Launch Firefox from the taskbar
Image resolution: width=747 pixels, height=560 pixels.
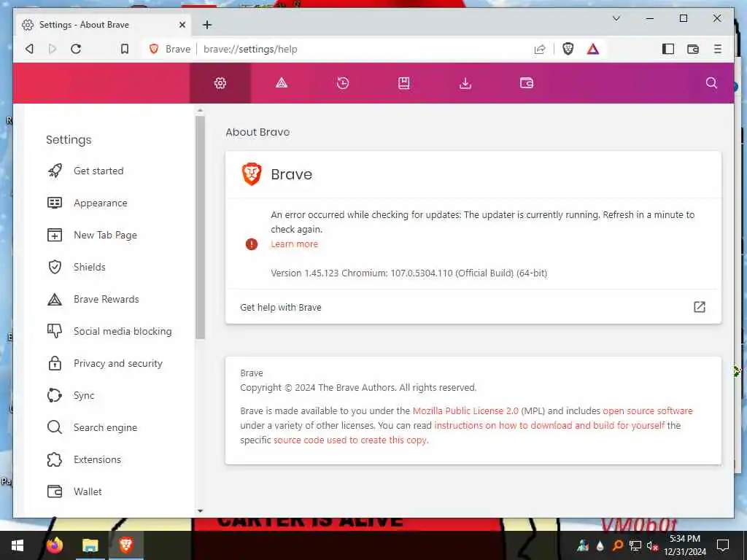coord(54,545)
